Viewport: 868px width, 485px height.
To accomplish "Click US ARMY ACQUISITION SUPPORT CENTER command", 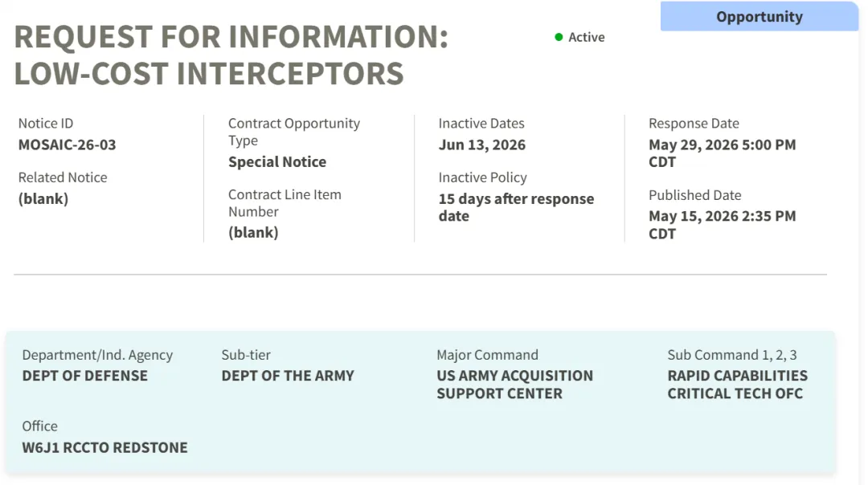I will [x=514, y=385].
